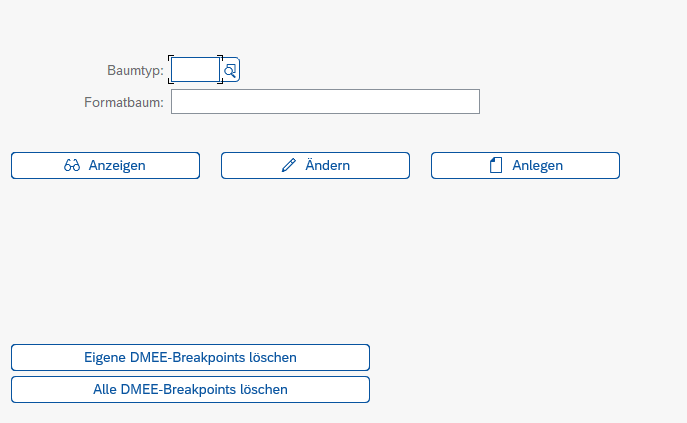The height and width of the screenshot is (423, 687).
Task: Select "Eigene DMEE-Breakpoints löschen"
Action: click(x=190, y=357)
